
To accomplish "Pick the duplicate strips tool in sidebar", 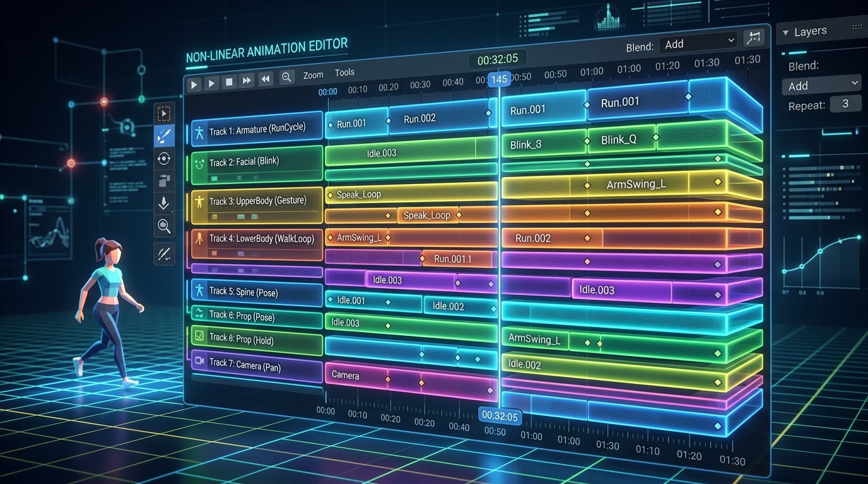I will click(164, 181).
